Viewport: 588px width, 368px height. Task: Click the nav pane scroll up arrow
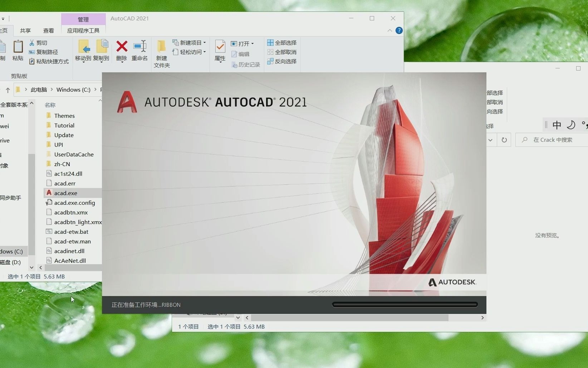(x=31, y=103)
